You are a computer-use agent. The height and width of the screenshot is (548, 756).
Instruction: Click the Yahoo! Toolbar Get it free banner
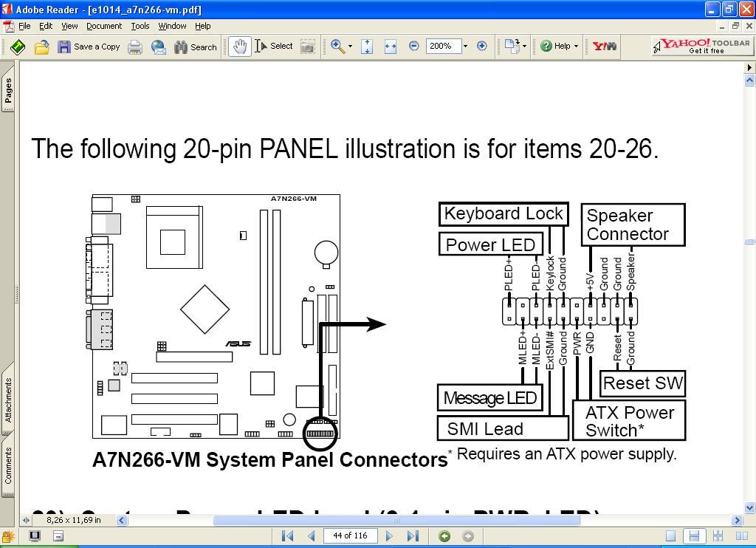(701, 47)
